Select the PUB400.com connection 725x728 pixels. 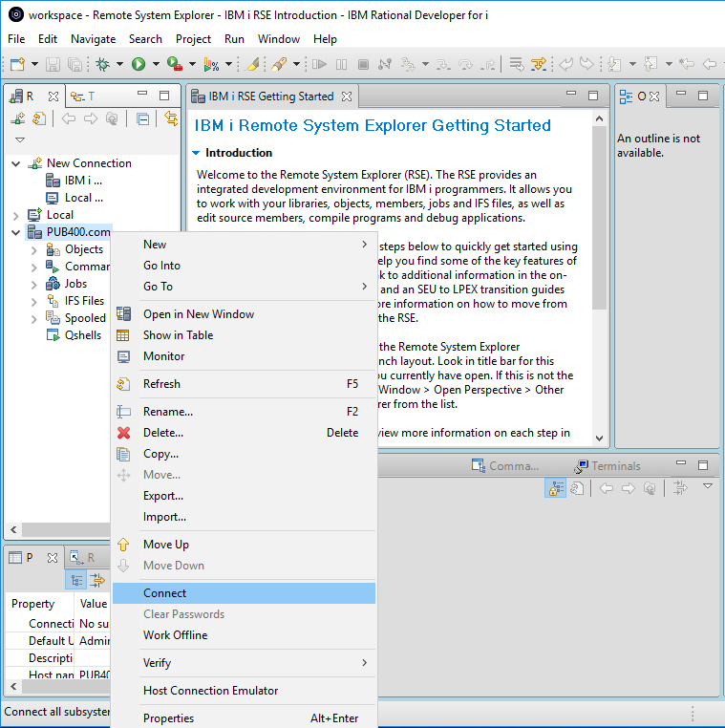coord(69,231)
